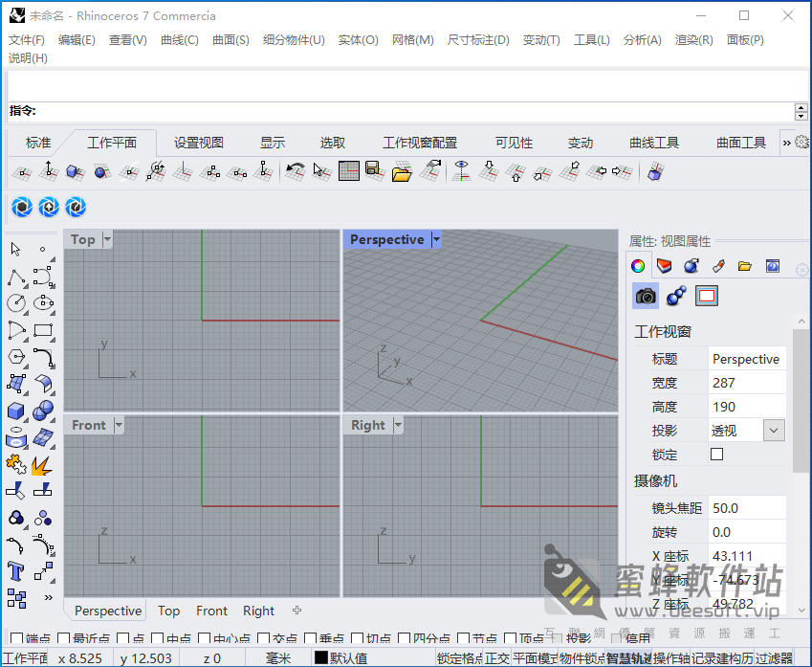Select the polyline tool in left toolbar

[x=16, y=278]
